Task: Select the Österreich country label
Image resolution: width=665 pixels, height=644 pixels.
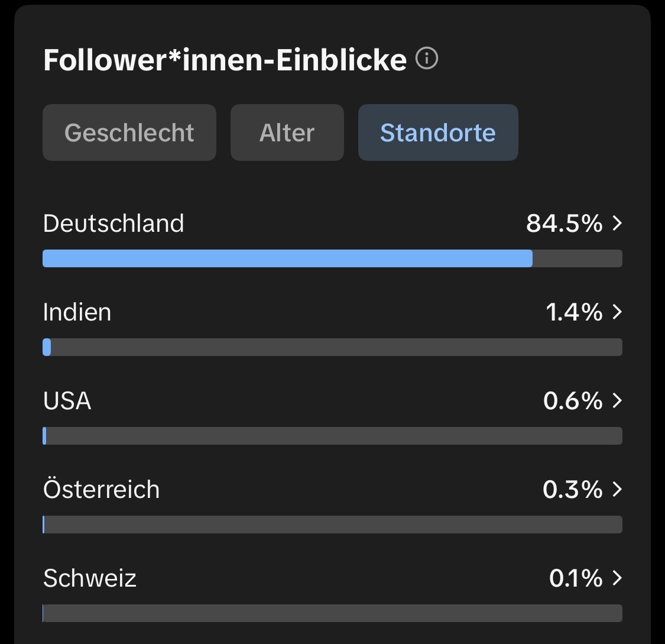Action: click(x=101, y=490)
